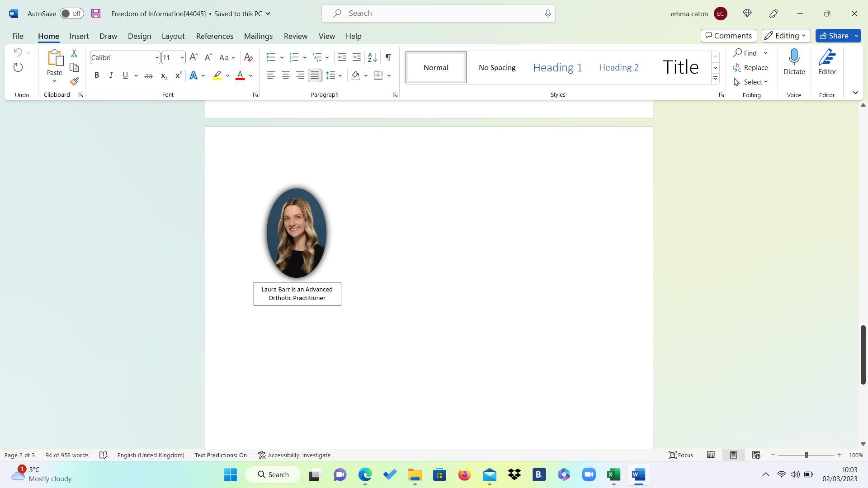Screen dimensions: 868x488
Task: Toggle the AutoSave switch
Action: tap(71, 14)
